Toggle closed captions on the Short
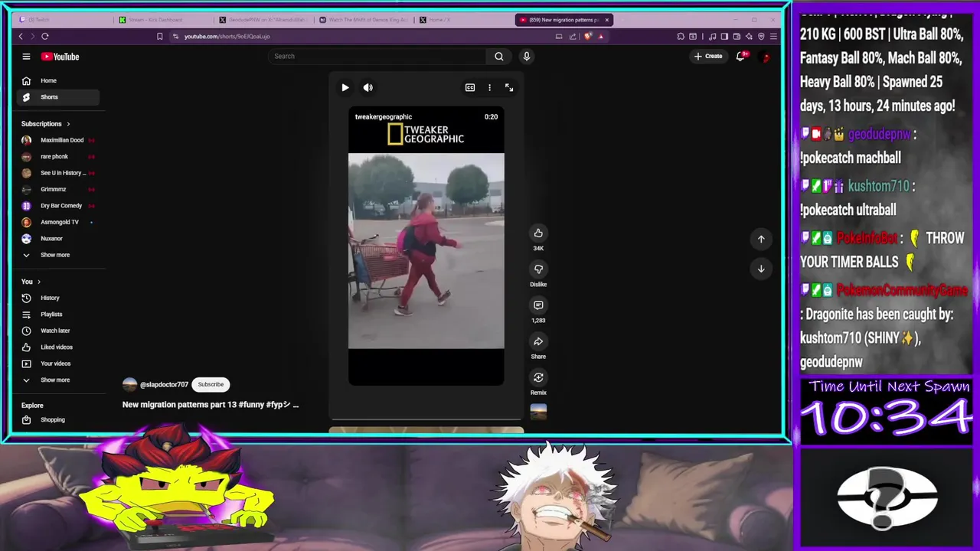 point(470,87)
